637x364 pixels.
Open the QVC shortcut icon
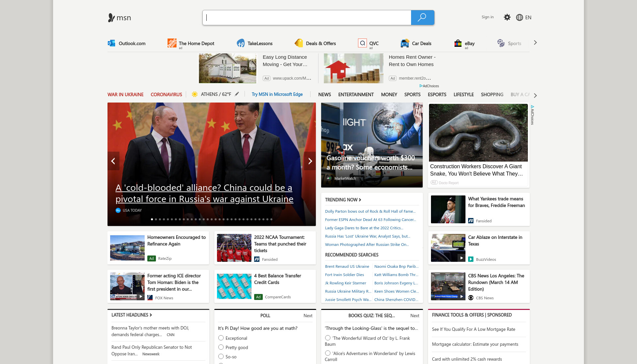(x=362, y=43)
